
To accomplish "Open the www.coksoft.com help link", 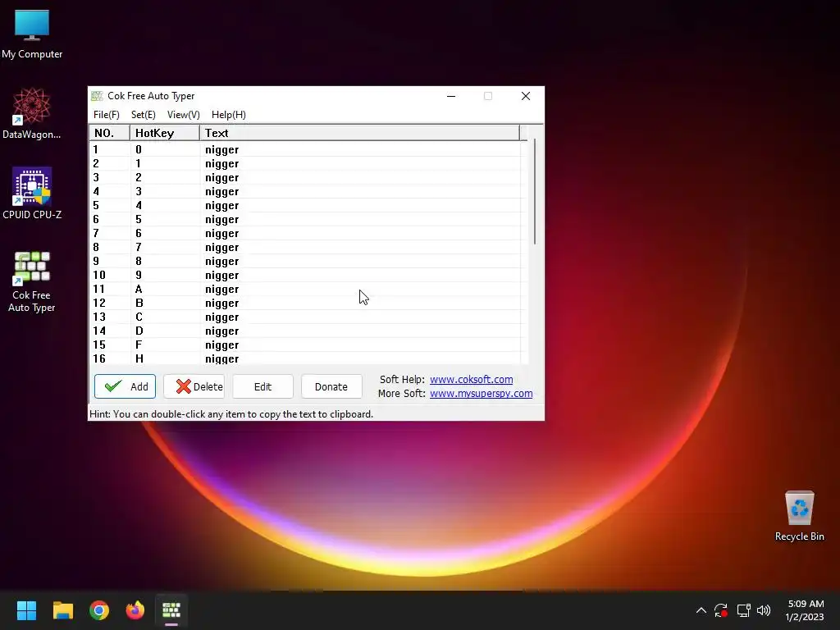I will click(472, 379).
